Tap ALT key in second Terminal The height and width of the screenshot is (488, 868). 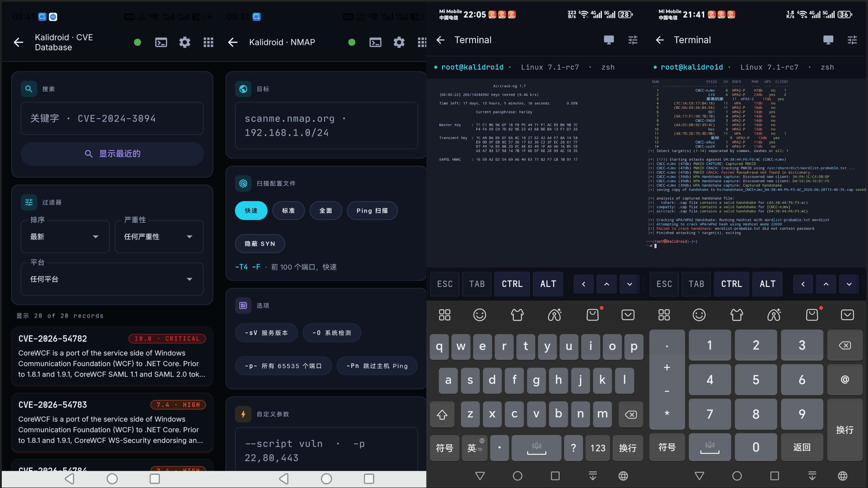coord(767,284)
